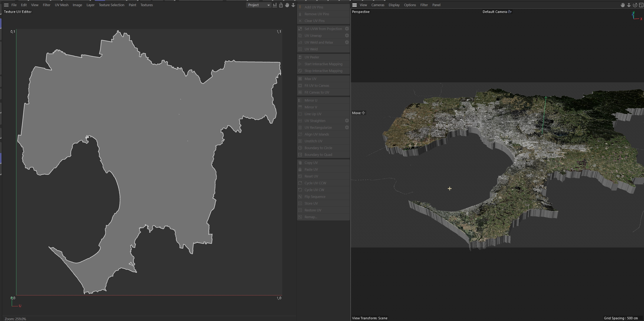Image resolution: width=644 pixels, height=321 pixels.
Task: Click the UV editor zoom arrows icon
Action: pos(293,5)
